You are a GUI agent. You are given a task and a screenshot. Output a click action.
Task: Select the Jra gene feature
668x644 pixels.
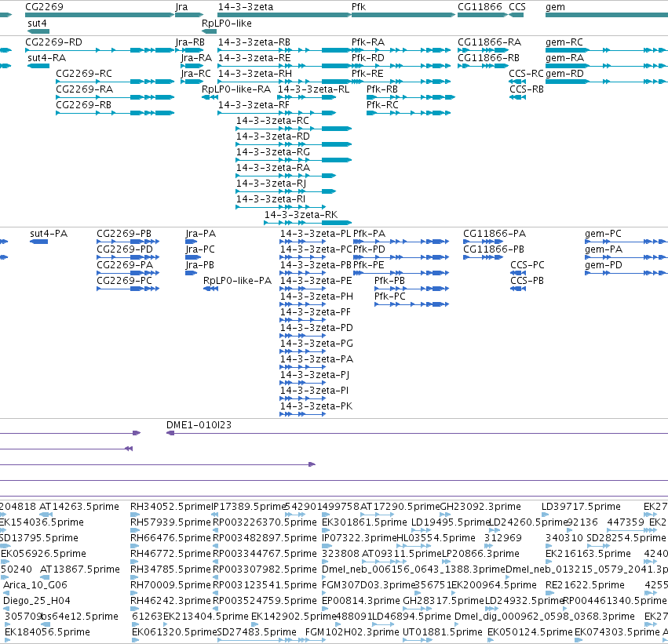189,15
